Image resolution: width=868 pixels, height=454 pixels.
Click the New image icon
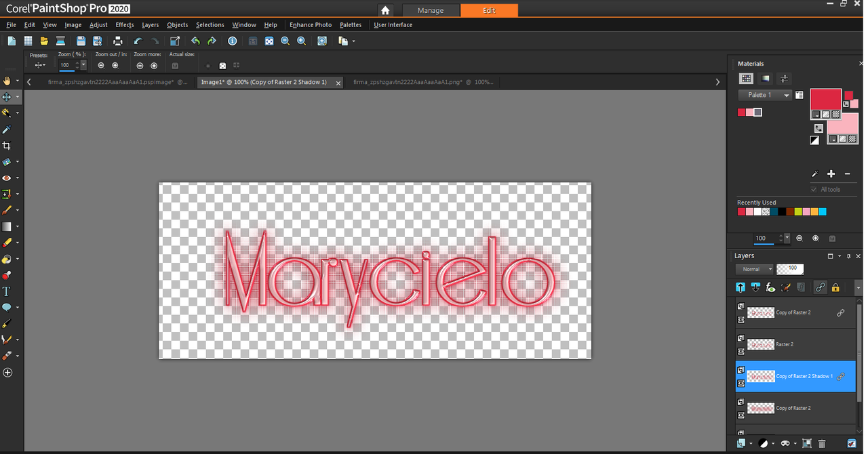[x=12, y=41]
